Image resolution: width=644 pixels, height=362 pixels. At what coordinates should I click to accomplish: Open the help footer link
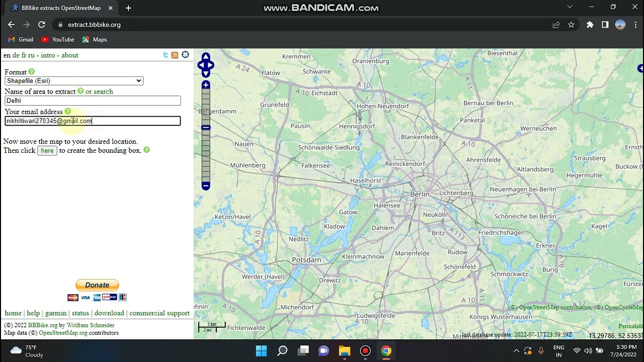(x=33, y=313)
